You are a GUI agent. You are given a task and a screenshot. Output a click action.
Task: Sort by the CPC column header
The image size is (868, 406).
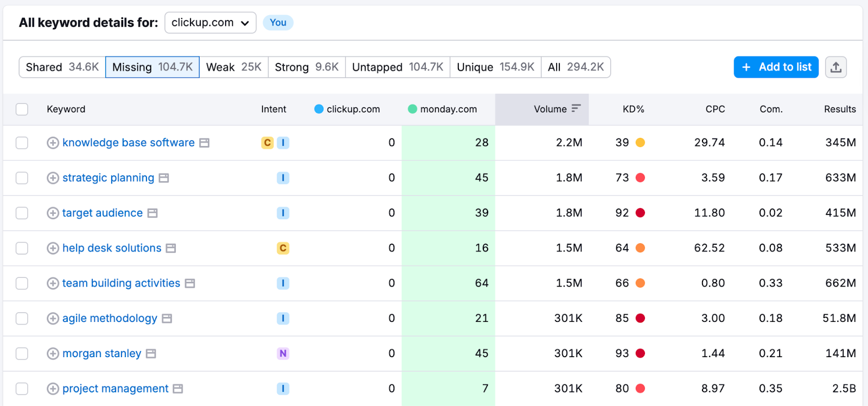point(715,109)
